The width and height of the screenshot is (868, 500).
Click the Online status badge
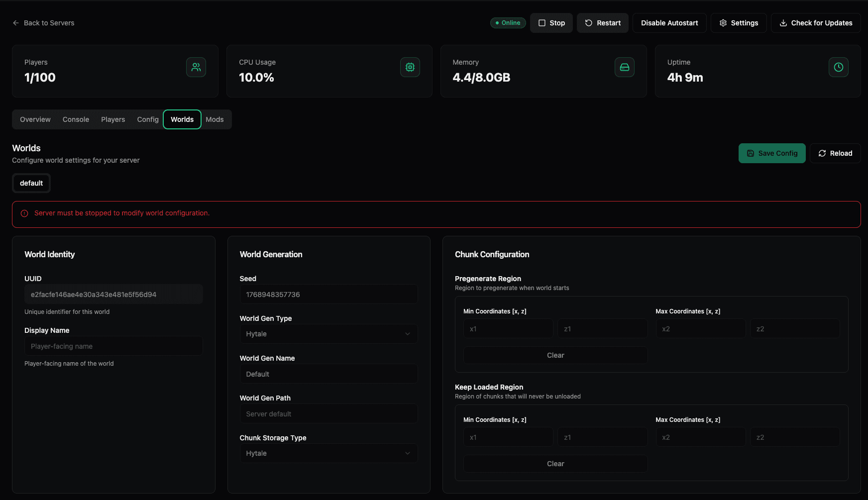click(x=508, y=22)
